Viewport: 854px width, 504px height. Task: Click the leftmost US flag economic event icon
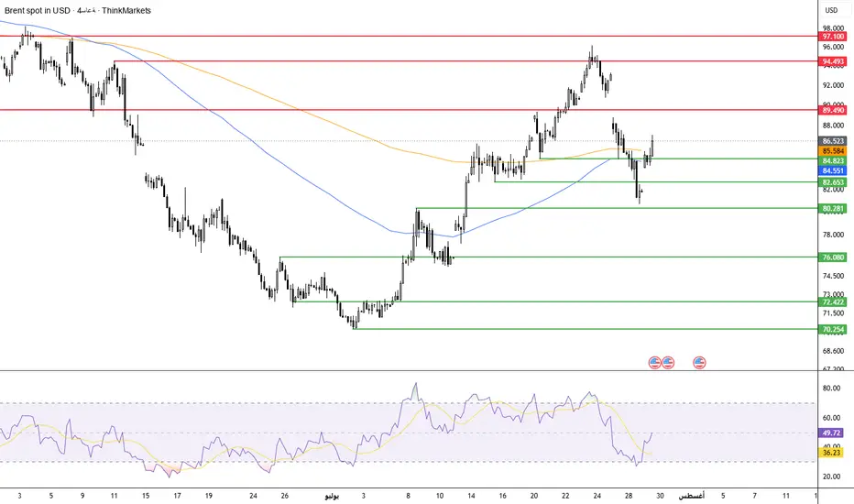(654, 362)
